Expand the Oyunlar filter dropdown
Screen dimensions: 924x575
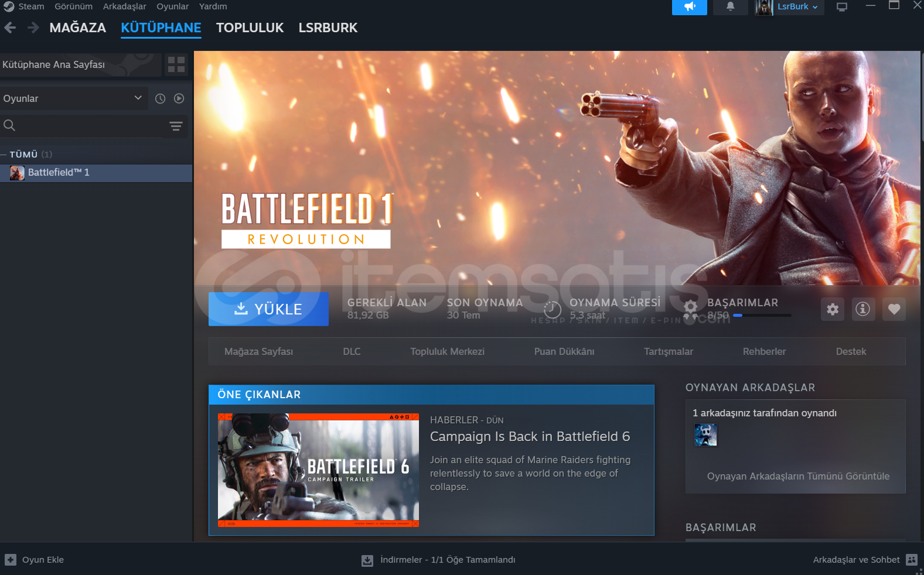(73, 98)
